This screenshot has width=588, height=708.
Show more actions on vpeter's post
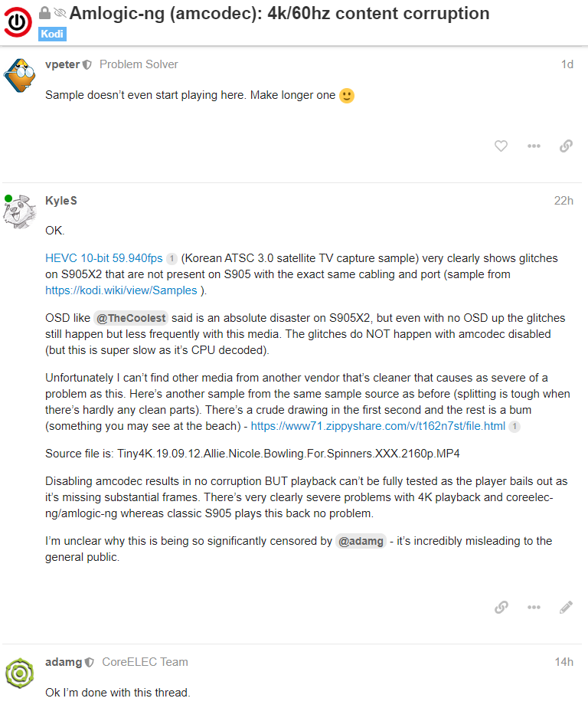tap(534, 146)
